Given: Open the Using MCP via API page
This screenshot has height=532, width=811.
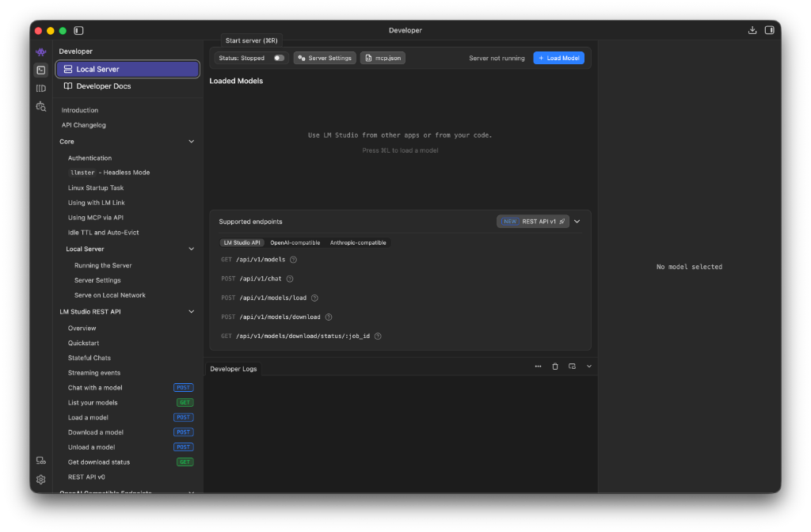Looking at the screenshot, I should click(x=95, y=218).
